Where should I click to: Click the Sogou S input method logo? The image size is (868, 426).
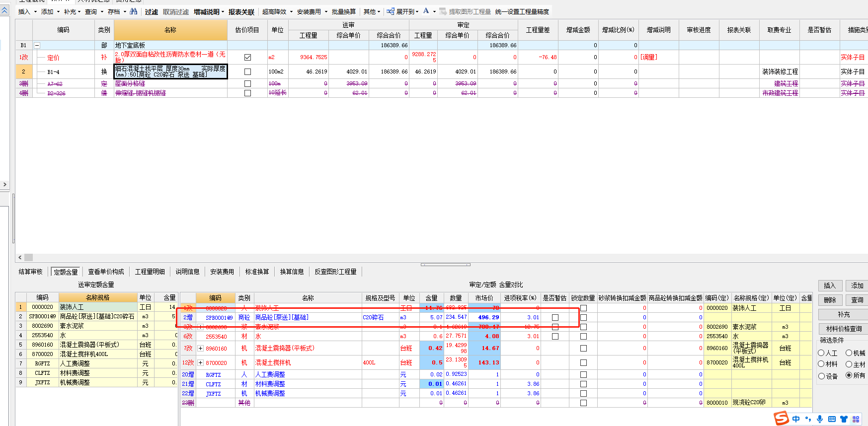tap(782, 418)
